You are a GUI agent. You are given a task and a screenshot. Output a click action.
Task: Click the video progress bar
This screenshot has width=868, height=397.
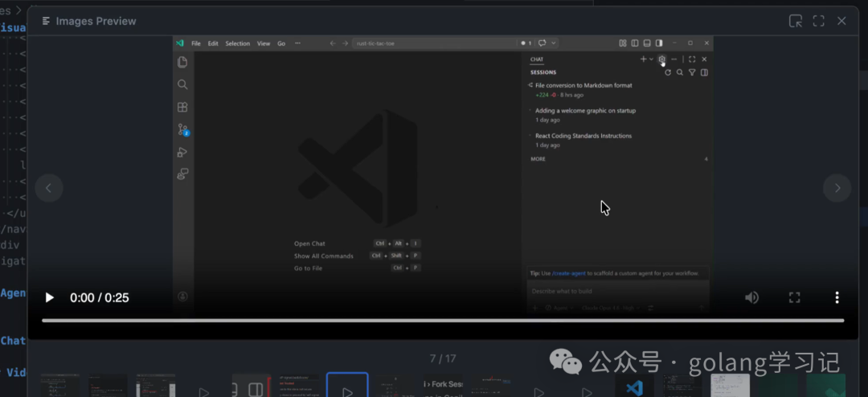coord(442,320)
